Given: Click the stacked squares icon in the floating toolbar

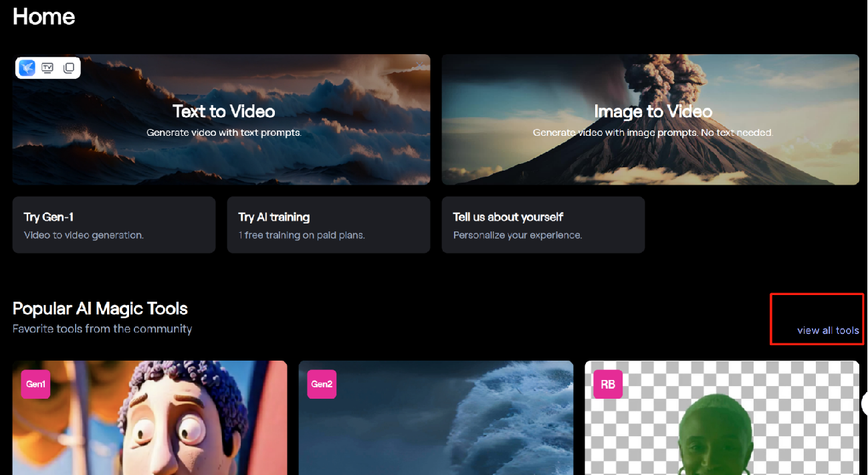Looking at the screenshot, I should (x=68, y=68).
